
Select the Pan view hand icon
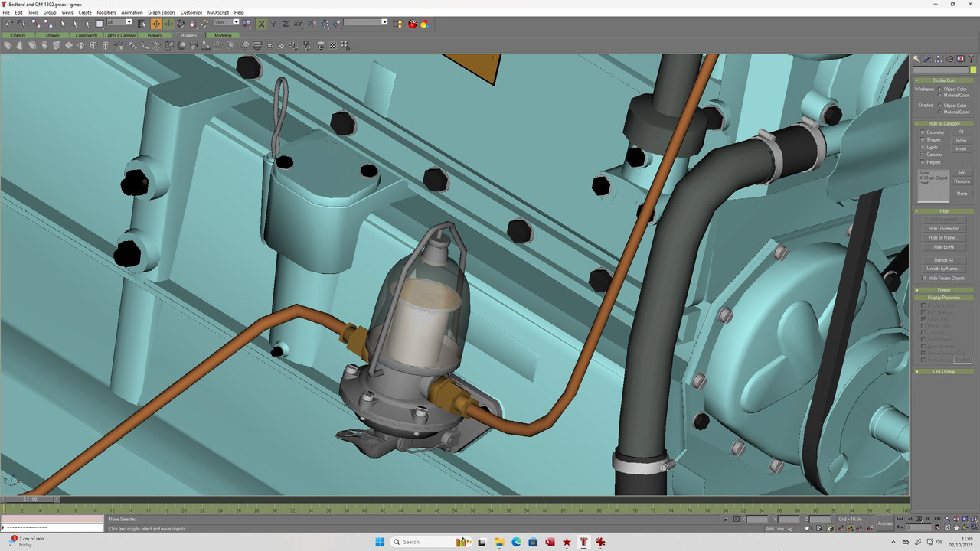[957, 527]
